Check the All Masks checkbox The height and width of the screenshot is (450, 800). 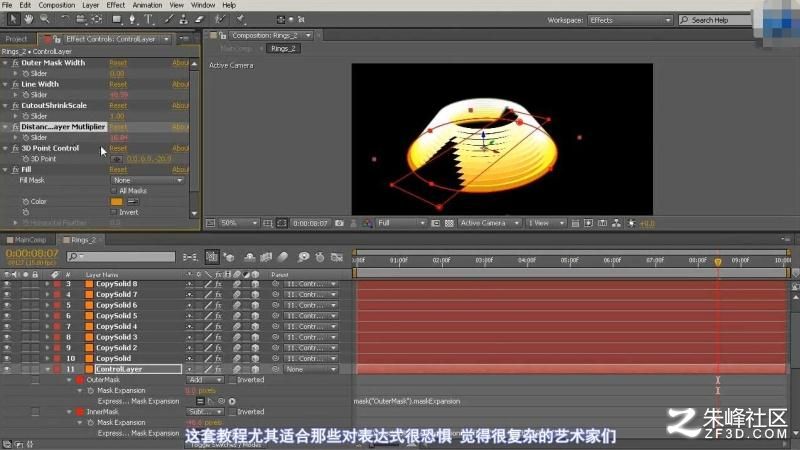[114, 191]
